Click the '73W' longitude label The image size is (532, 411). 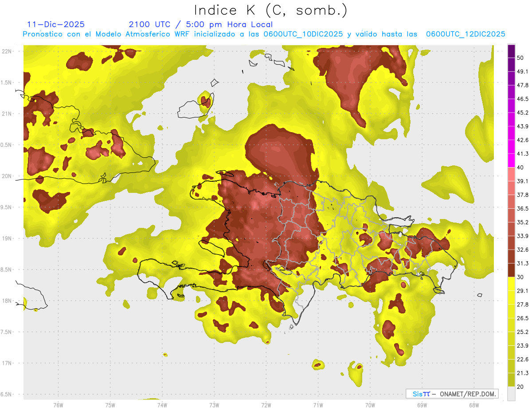point(214,405)
